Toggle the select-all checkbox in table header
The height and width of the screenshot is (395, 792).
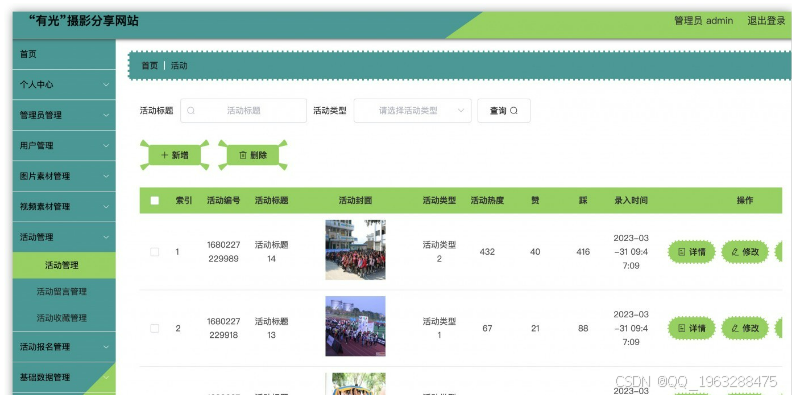point(155,201)
